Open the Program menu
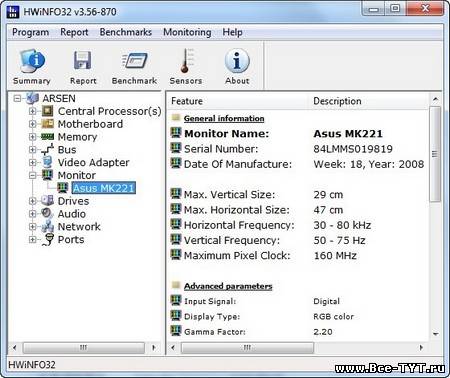Viewport: 450px width, 378px height. (30, 32)
